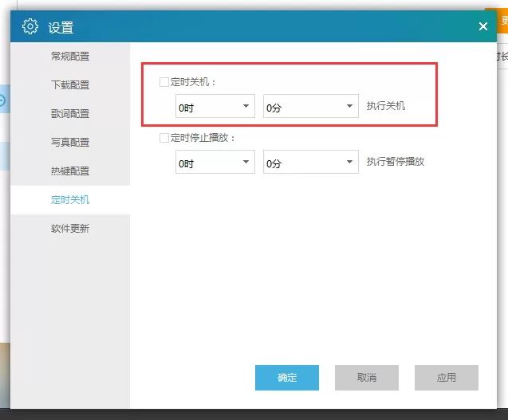Click the settings gear icon in title bar
508x420 pixels.
pyautogui.click(x=30, y=26)
